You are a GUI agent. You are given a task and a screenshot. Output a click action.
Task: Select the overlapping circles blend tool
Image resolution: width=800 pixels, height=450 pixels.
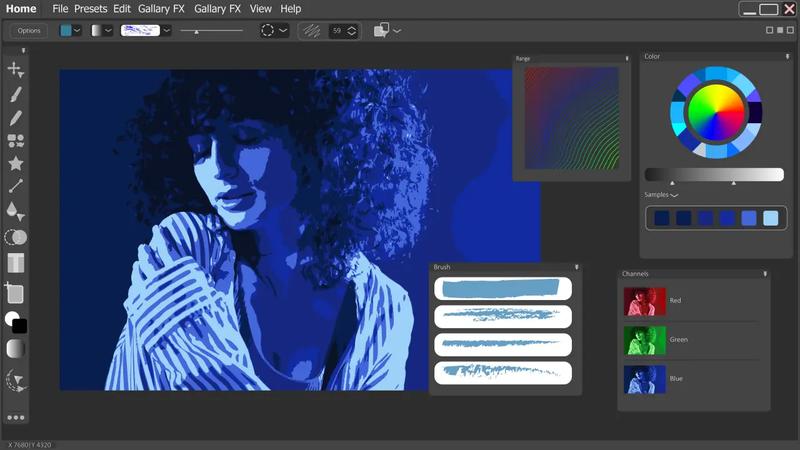[x=15, y=238]
